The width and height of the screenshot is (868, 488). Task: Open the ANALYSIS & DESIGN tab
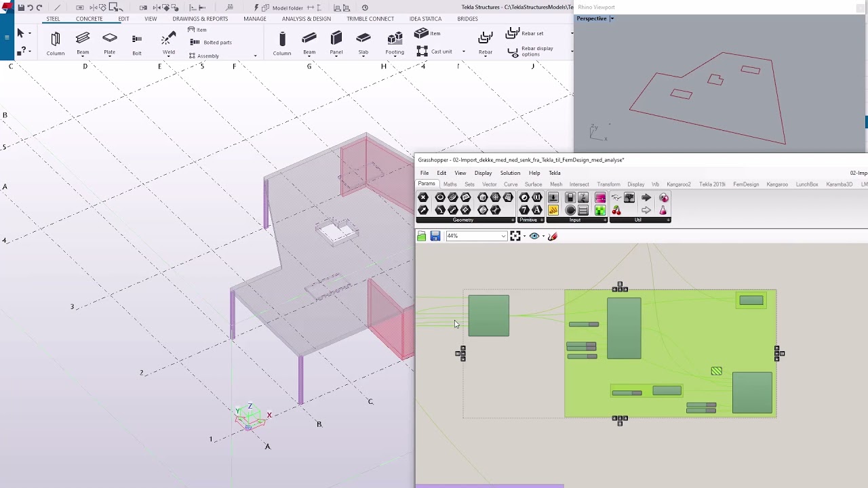coord(307,19)
